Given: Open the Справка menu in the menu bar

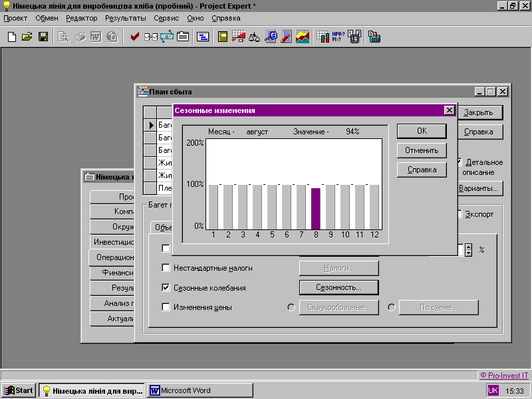Looking at the screenshot, I should [226, 19].
